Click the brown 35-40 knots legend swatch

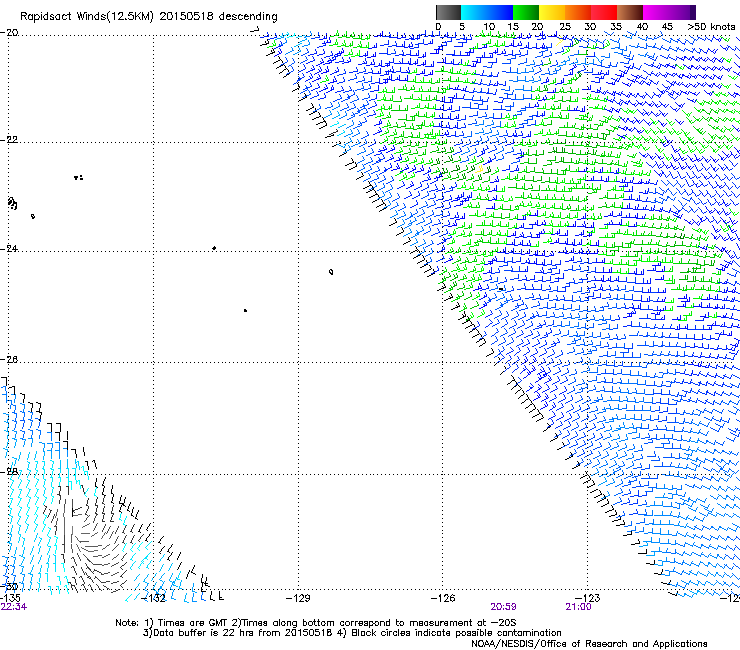click(630, 12)
